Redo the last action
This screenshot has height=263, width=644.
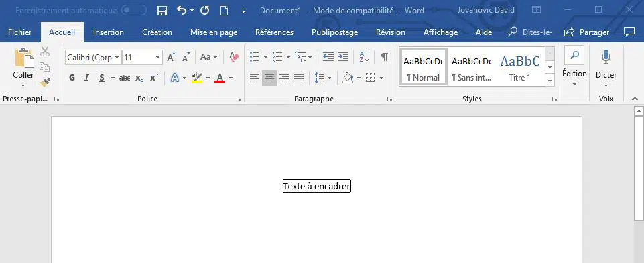click(x=204, y=11)
